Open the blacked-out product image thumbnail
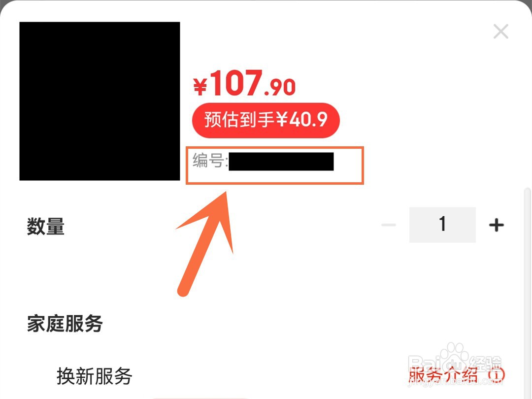Image resolution: width=532 pixels, height=399 pixels. pyautogui.click(x=100, y=101)
